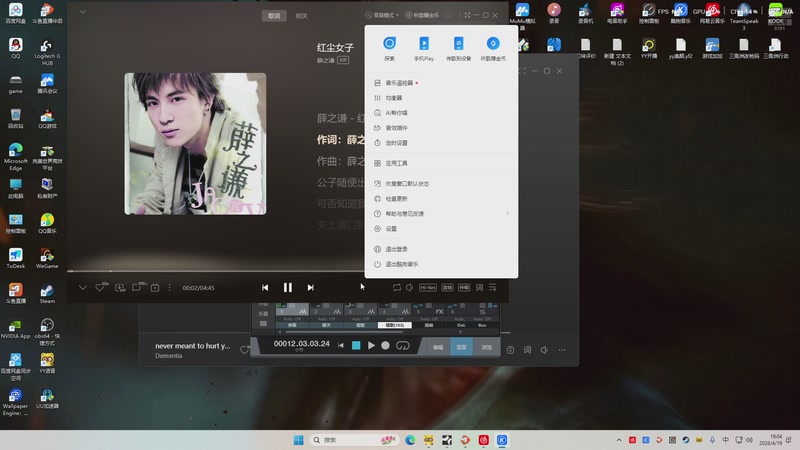800x450 pixels.
Task: Choose 退出酷狗音乐 quit entry
Action: click(x=441, y=264)
